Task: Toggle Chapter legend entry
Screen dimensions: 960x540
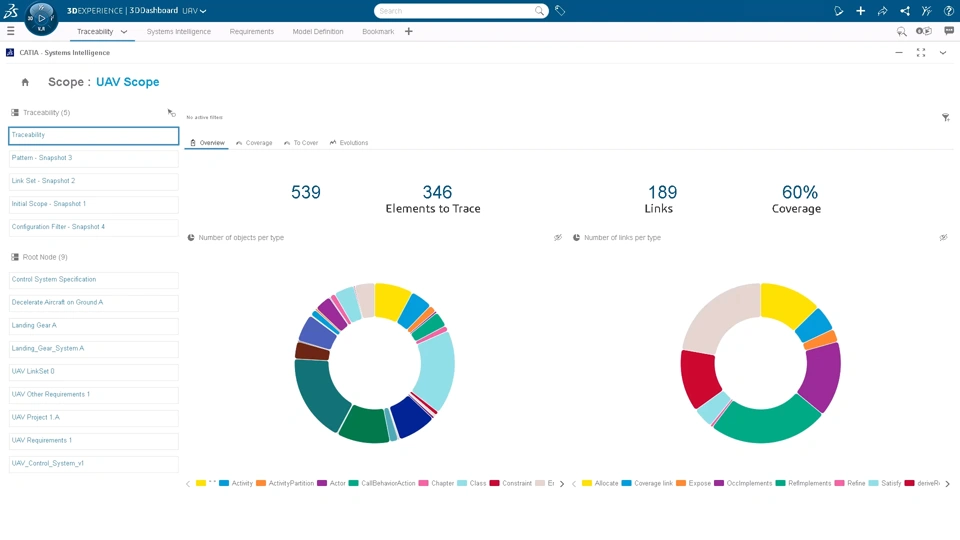Action: (436, 483)
